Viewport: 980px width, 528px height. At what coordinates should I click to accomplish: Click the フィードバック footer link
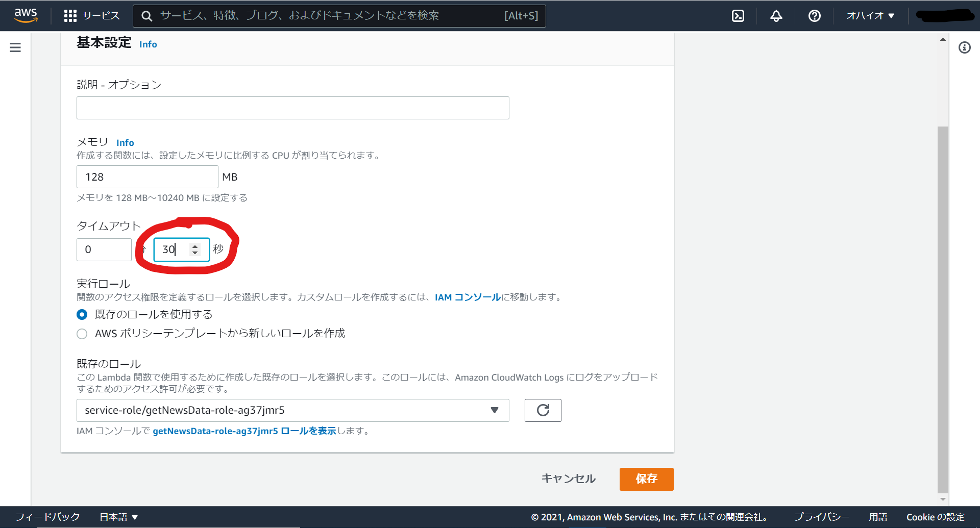click(47, 517)
